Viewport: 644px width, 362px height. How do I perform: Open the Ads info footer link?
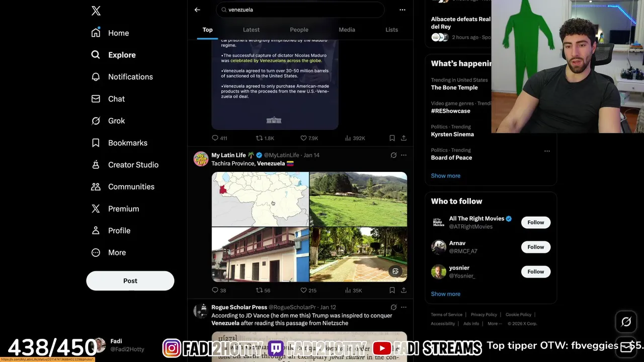click(x=471, y=324)
